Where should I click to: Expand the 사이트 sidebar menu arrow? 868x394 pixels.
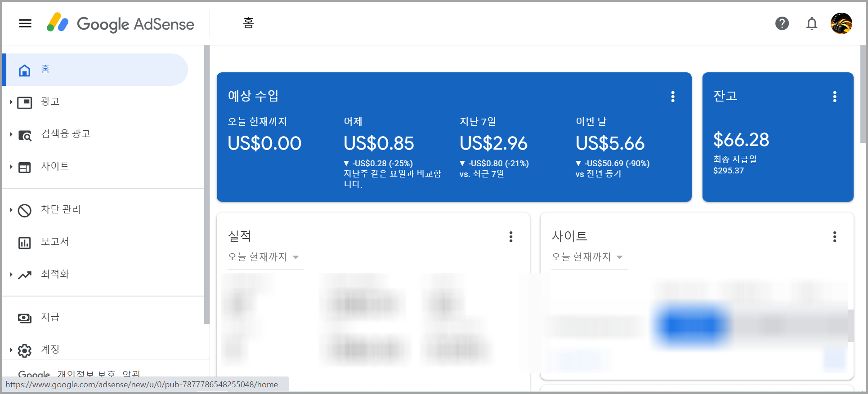[11, 167]
